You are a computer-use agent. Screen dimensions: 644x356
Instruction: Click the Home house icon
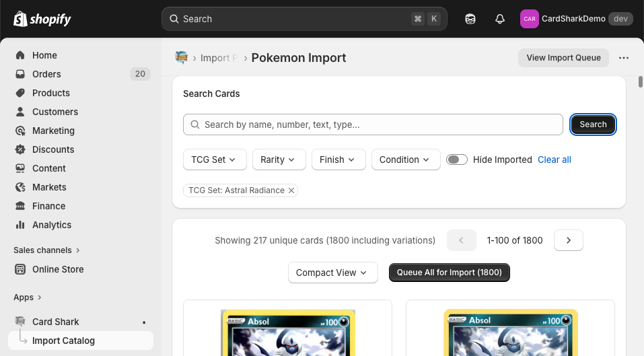point(20,55)
